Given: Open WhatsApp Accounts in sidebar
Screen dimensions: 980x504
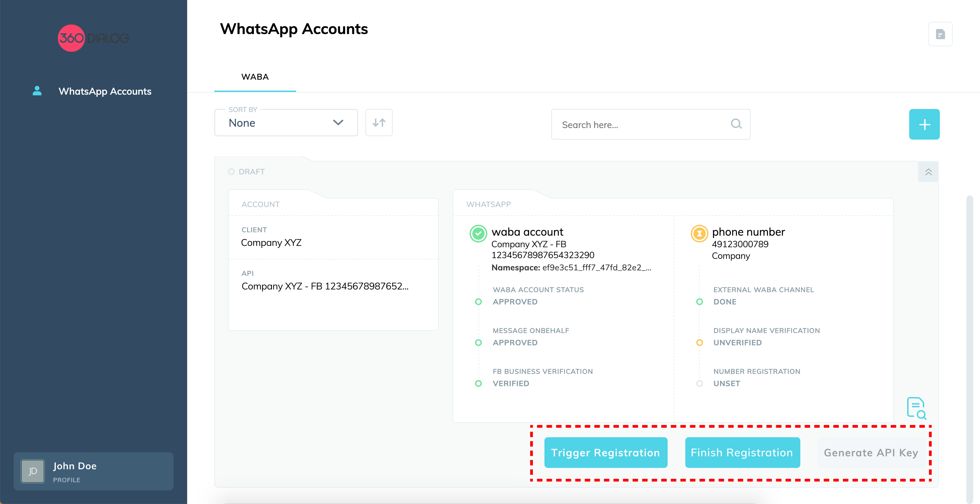Looking at the screenshot, I should (x=104, y=91).
